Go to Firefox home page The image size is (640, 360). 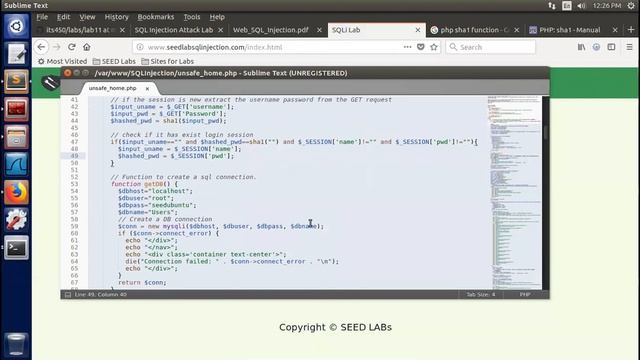(87, 47)
